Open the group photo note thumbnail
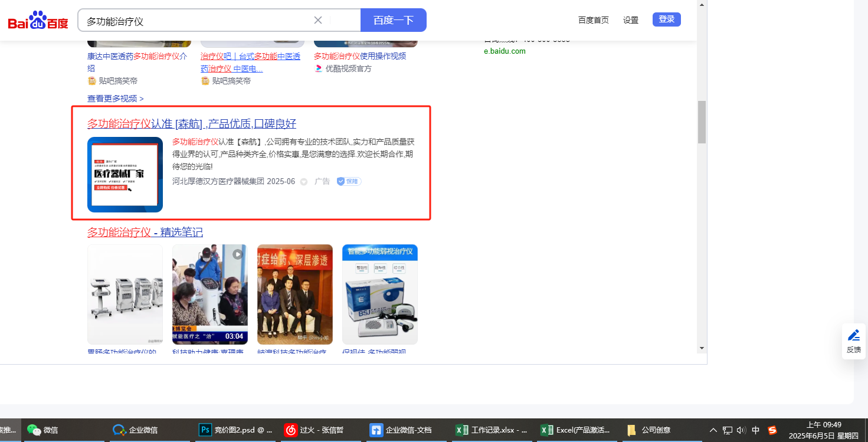This screenshot has width=868, height=442. (295, 294)
